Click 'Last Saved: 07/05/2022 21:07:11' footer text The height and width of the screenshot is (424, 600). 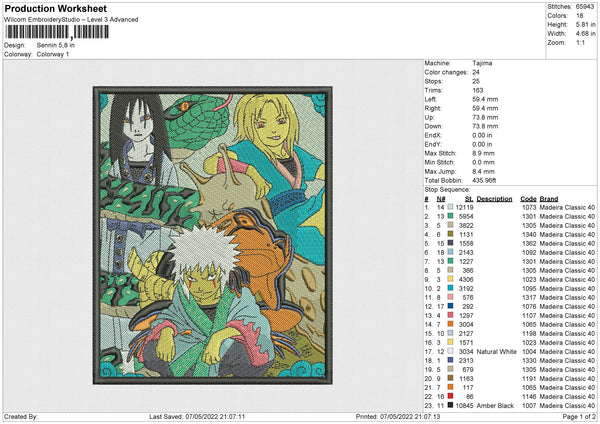[197, 416]
